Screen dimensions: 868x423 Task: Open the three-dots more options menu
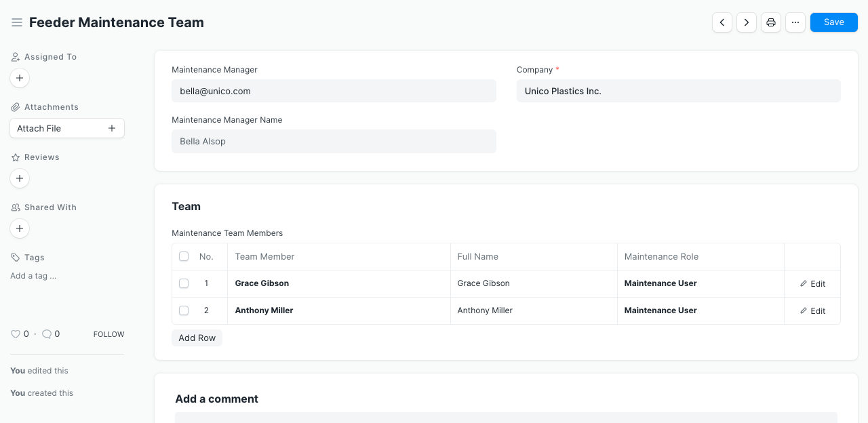point(795,22)
